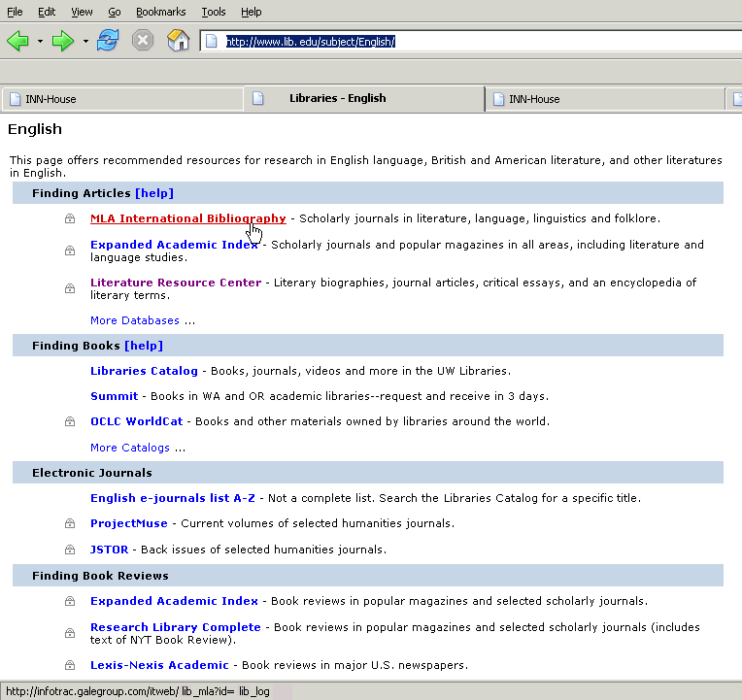This screenshot has height=700, width=742.
Task: Click the green Back arrow button
Action: click(18, 41)
